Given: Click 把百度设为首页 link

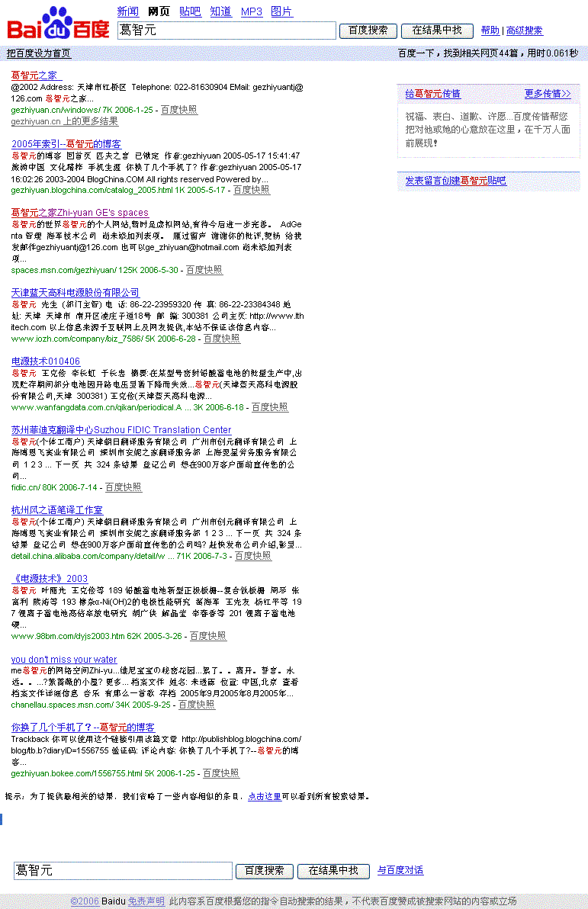Looking at the screenshot, I should click(x=38, y=53).
